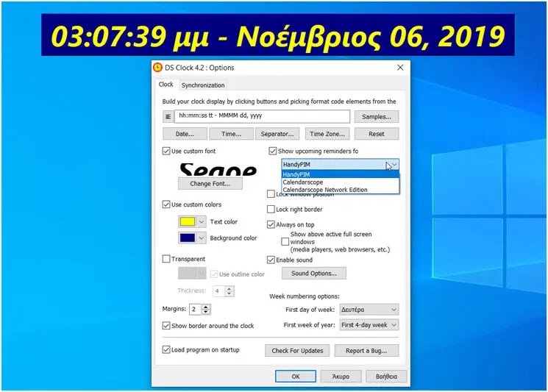Viewport: 548px width, 392px height.
Task: Click the clock format code input field
Action: (262, 116)
